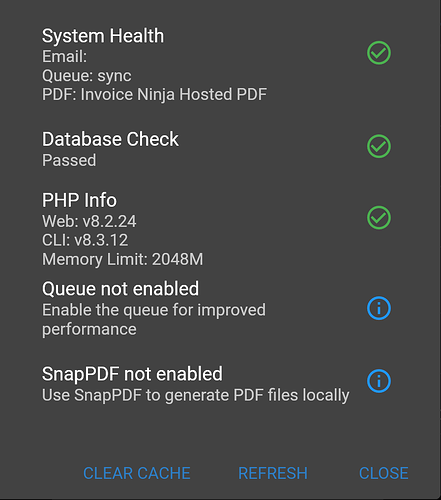This screenshot has height=500, width=441.
Task: Click the green checkmark beside System Health
Action: click(379, 53)
